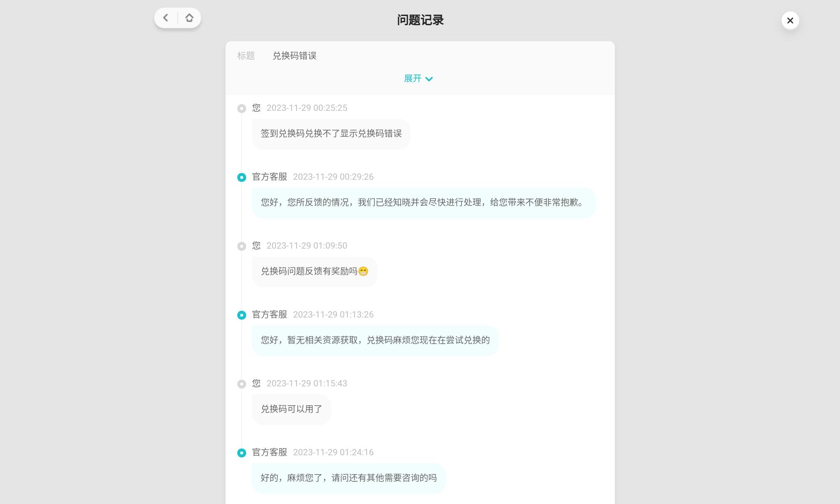Click the home icon

[189, 18]
